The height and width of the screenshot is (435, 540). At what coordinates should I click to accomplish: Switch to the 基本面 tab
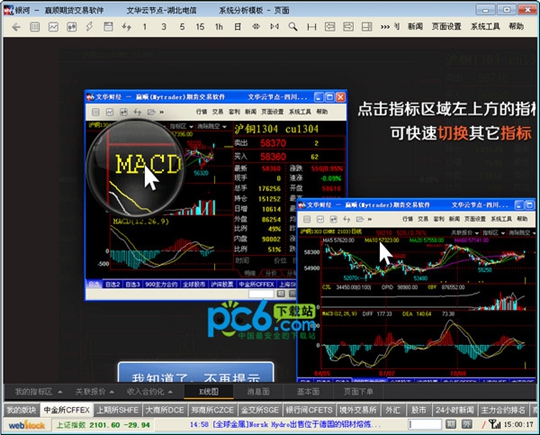pyautogui.click(x=308, y=392)
